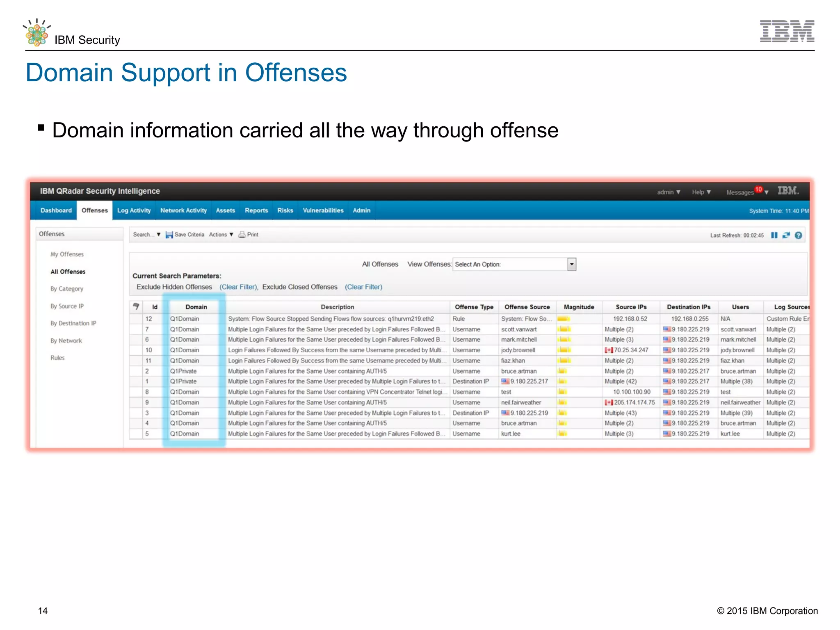Sort by the Destination IPs column header
Viewport: 840px width, 630px height.
[x=689, y=307]
